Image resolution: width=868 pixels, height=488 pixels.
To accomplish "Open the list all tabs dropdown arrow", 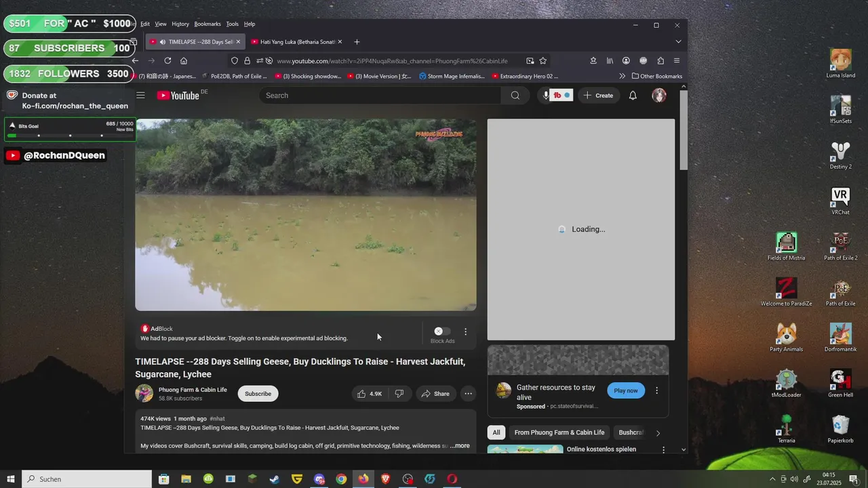I will (678, 41).
